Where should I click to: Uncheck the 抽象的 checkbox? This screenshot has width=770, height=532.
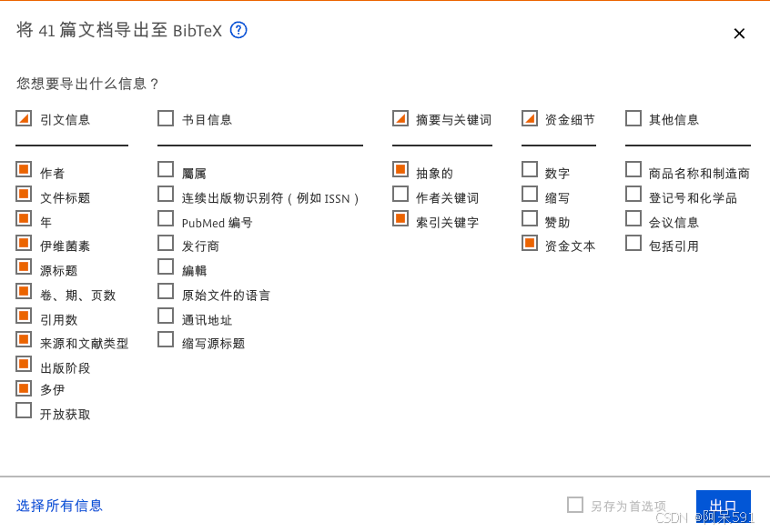pos(400,170)
